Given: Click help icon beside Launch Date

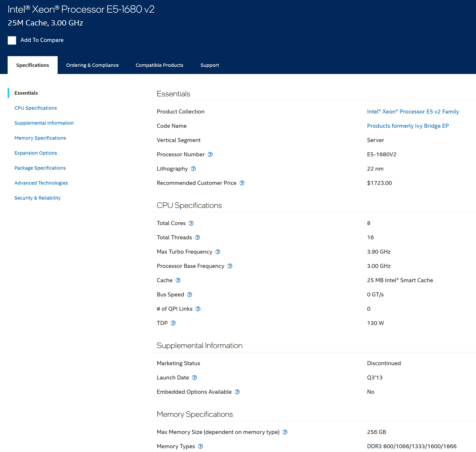Looking at the screenshot, I should [194, 378].
